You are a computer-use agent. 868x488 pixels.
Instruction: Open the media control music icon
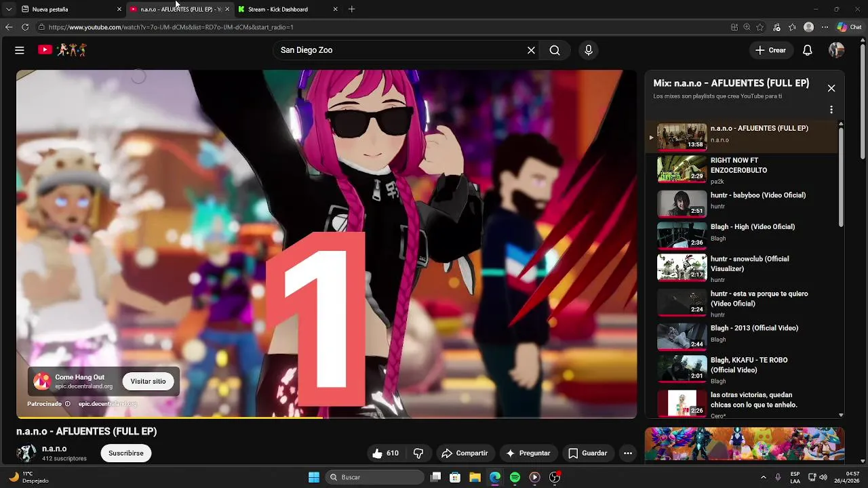(x=777, y=27)
